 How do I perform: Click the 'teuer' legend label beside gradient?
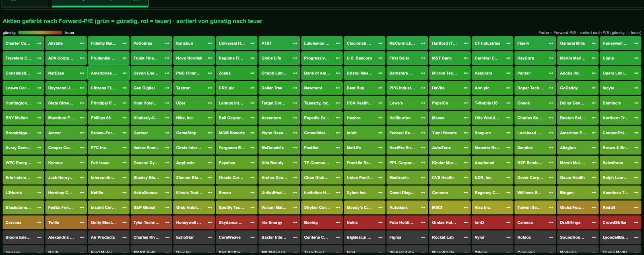[70, 33]
